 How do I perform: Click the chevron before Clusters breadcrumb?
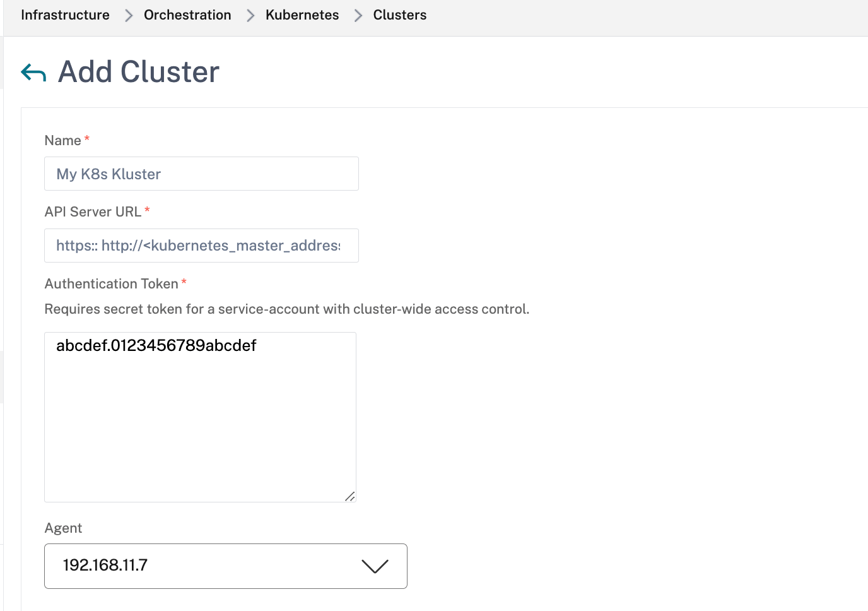click(358, 16)
